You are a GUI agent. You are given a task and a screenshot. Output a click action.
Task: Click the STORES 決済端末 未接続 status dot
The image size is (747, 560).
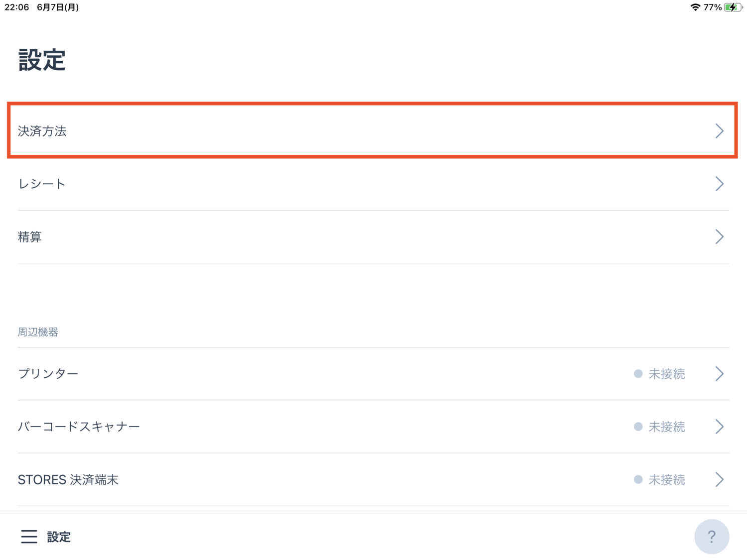pos(638,479)
